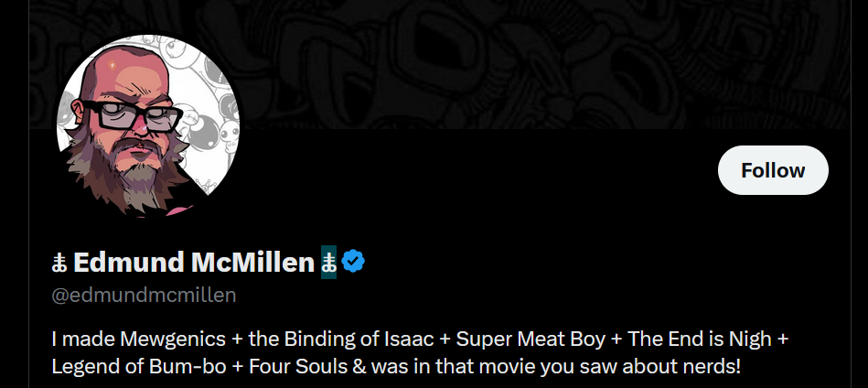
Task: Click the Follow button
Action: click(x=773, y=170)
